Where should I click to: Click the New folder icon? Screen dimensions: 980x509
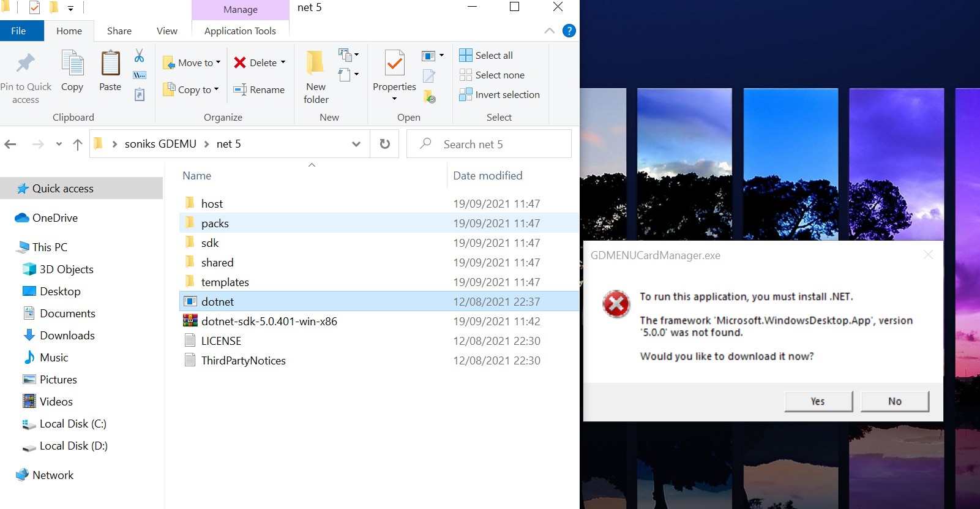(x=316, y=64)
